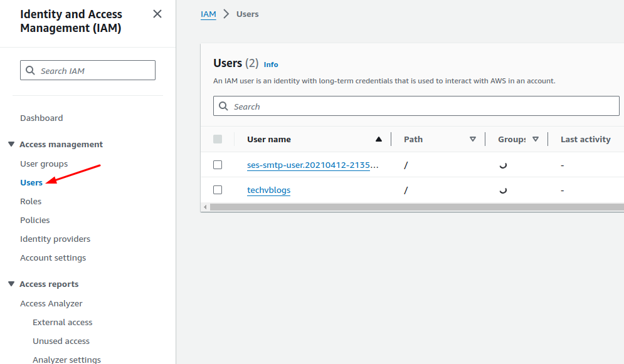Open the Path column filter

click(473, 138)
